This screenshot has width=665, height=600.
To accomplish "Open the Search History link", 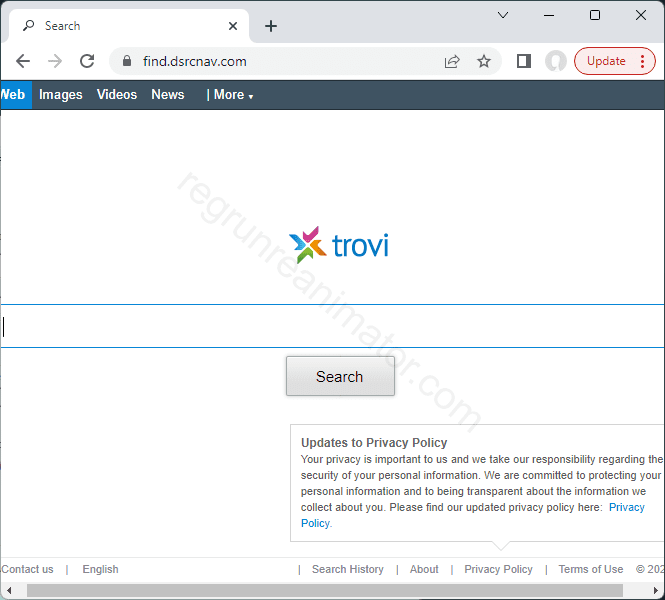I will (347, 569).
